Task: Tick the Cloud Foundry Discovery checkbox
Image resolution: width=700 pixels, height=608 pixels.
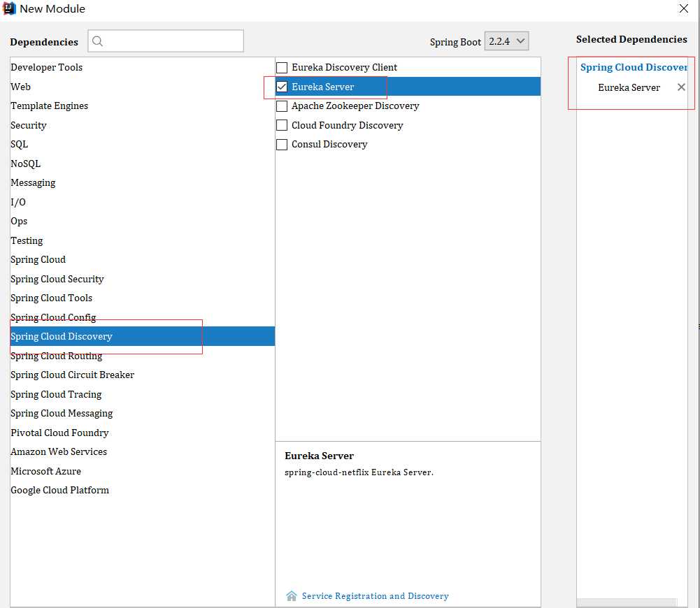Action: pos(282,125)
